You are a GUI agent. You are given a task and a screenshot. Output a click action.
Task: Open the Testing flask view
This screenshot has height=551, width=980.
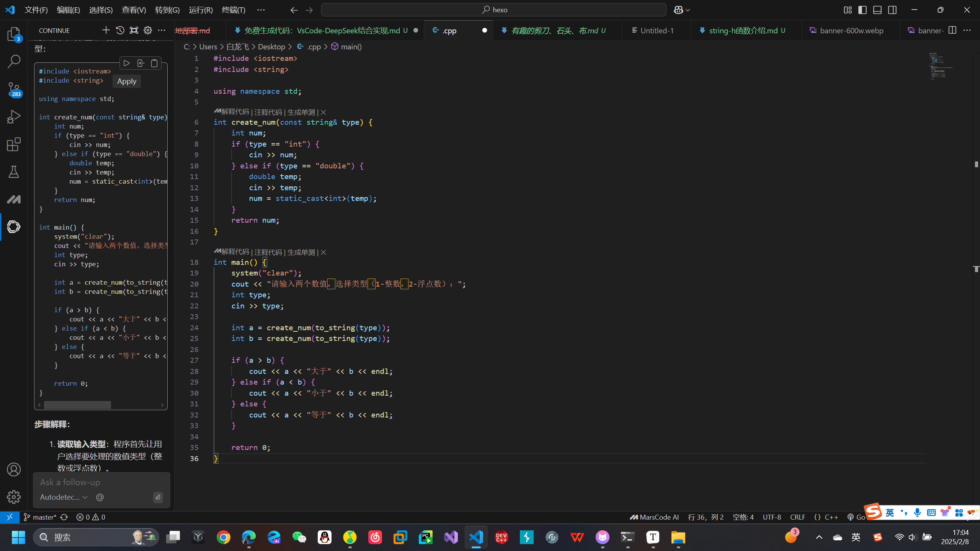click(14, 172)
